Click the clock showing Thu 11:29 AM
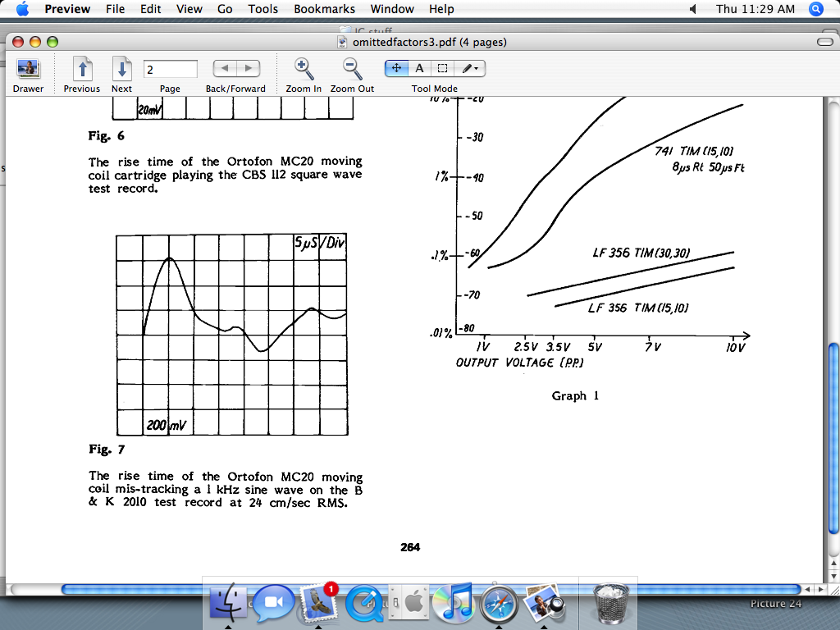The image size is (840, 630). coord(756,9)
